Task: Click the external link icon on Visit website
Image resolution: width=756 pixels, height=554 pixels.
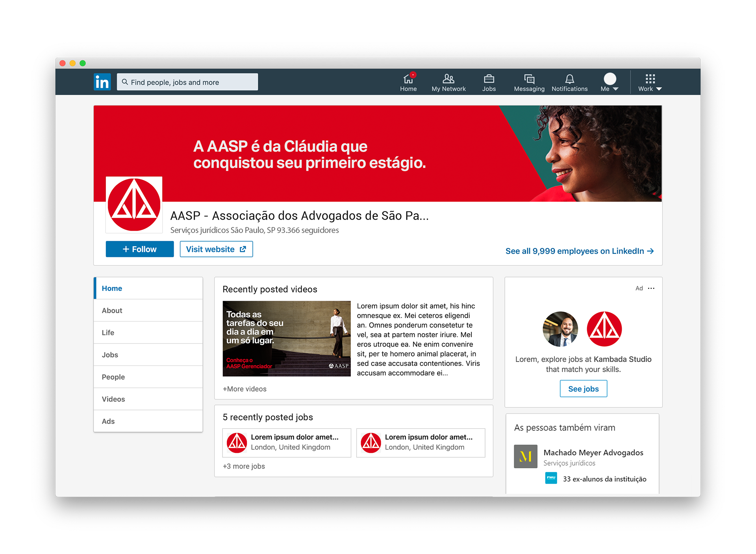Action: pos(243,249)
